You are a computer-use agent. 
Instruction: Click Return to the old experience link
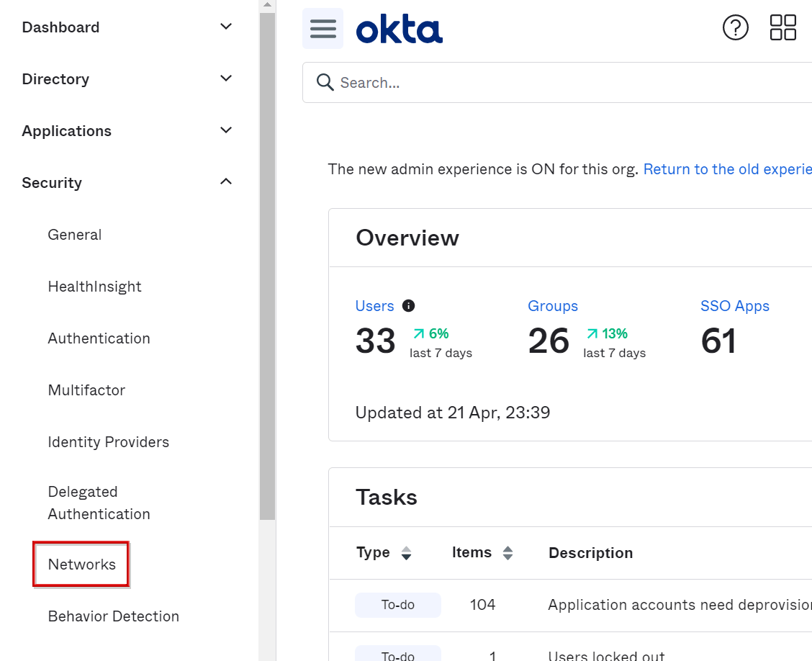click(727, 169)
